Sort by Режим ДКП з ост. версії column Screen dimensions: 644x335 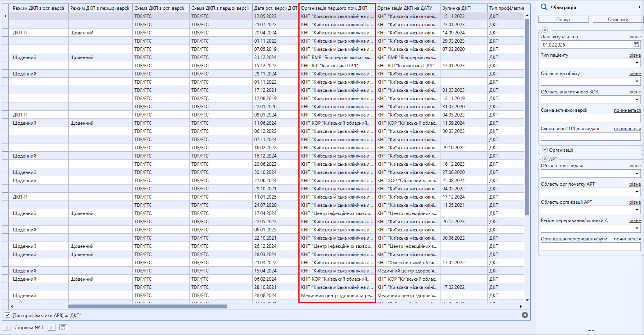pos(39,8)
